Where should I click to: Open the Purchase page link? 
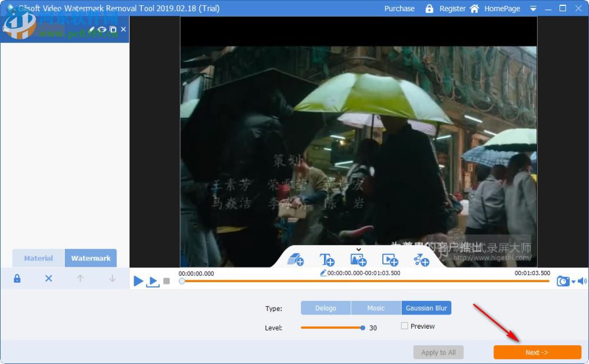[x=399, y=8]
